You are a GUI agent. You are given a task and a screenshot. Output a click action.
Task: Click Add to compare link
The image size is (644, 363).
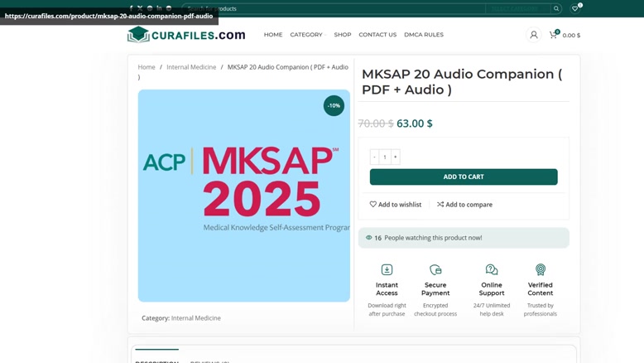(464, 205)
